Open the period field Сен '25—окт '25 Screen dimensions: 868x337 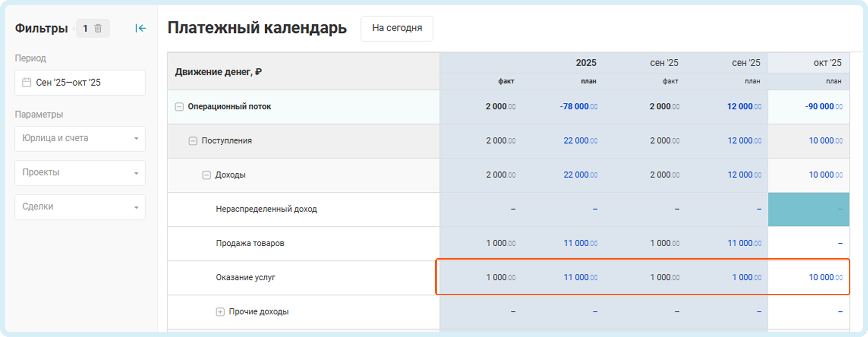click(x=80, y=83)
